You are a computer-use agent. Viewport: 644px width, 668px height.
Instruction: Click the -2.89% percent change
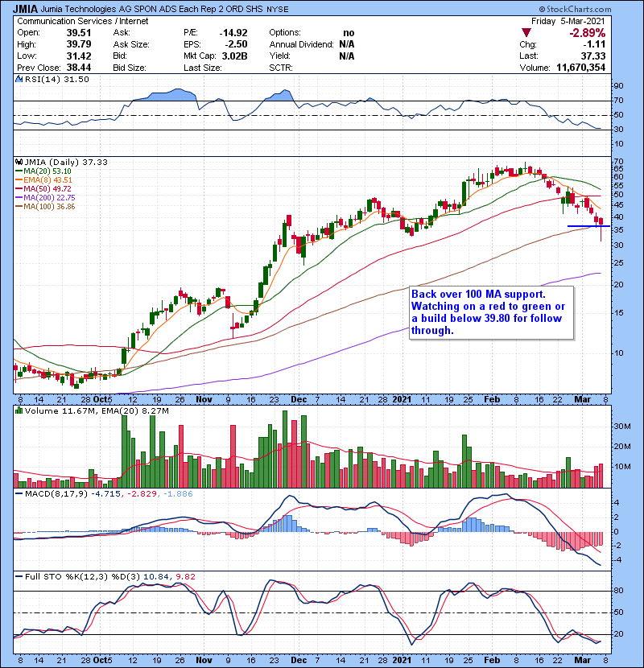587,33
